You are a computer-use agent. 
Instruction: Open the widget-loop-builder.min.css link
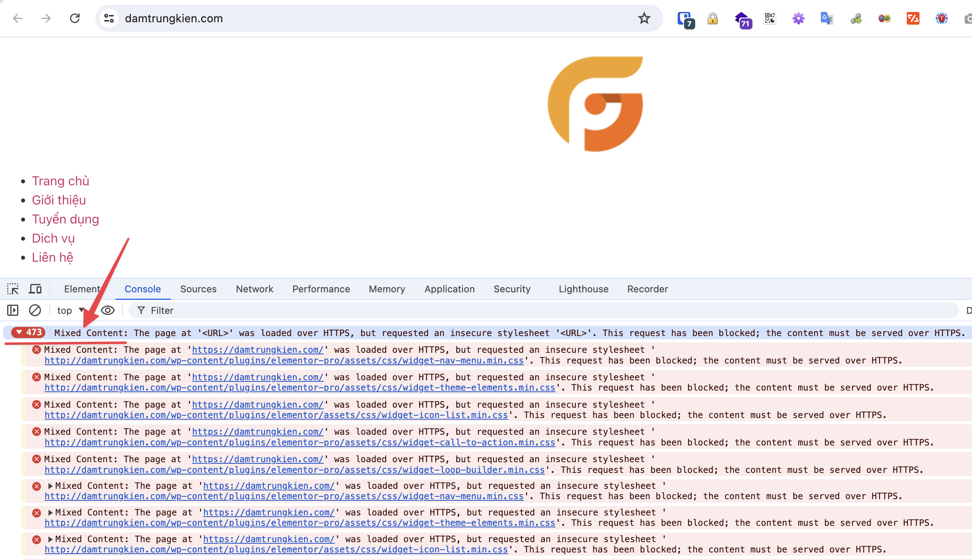point(295,470)
